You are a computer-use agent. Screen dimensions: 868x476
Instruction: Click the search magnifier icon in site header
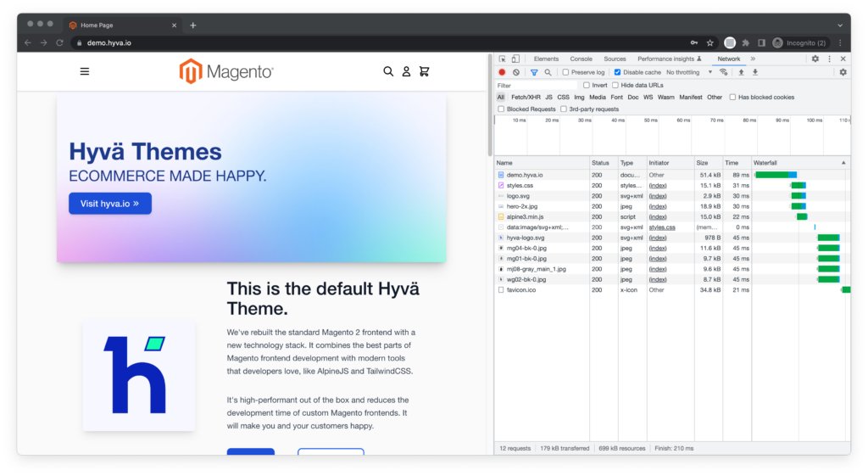[x=388, y=71]
